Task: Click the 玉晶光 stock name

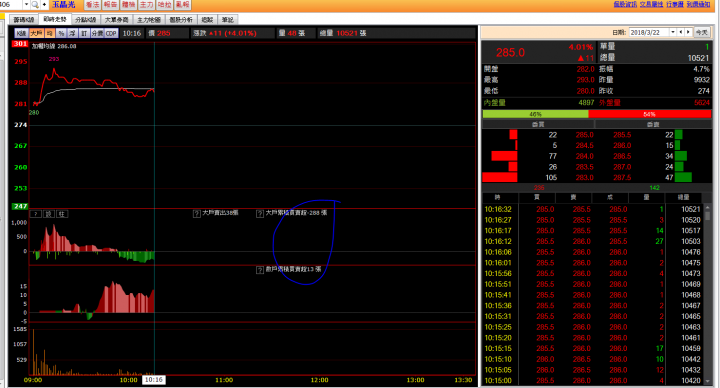Action: (x=64, y=5)
